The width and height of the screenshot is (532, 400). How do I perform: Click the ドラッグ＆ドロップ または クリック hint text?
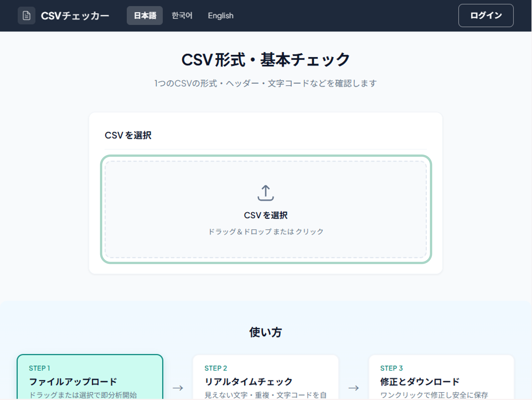pos(266,231)
